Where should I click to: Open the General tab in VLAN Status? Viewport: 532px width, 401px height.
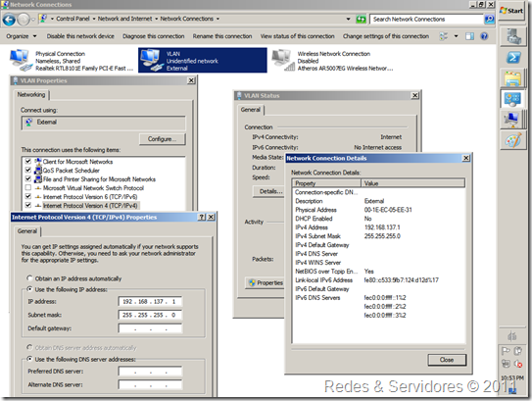pyautogui.click(x=251, y=110)
